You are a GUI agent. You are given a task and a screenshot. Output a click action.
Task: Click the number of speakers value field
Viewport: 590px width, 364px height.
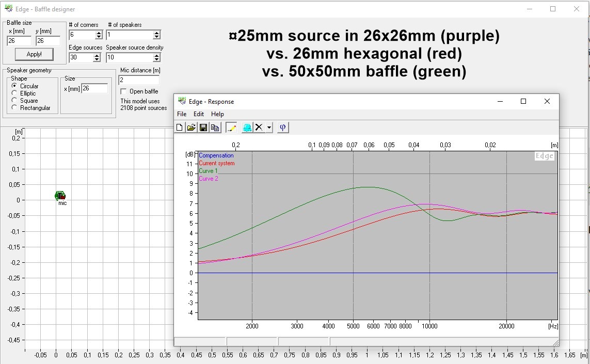point(130,35)
